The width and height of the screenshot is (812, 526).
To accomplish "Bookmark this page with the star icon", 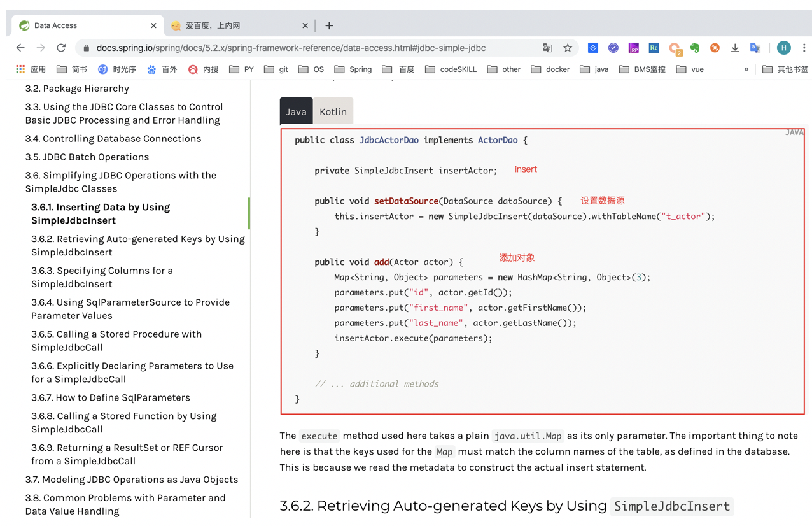I will click(x=568, y=48).
